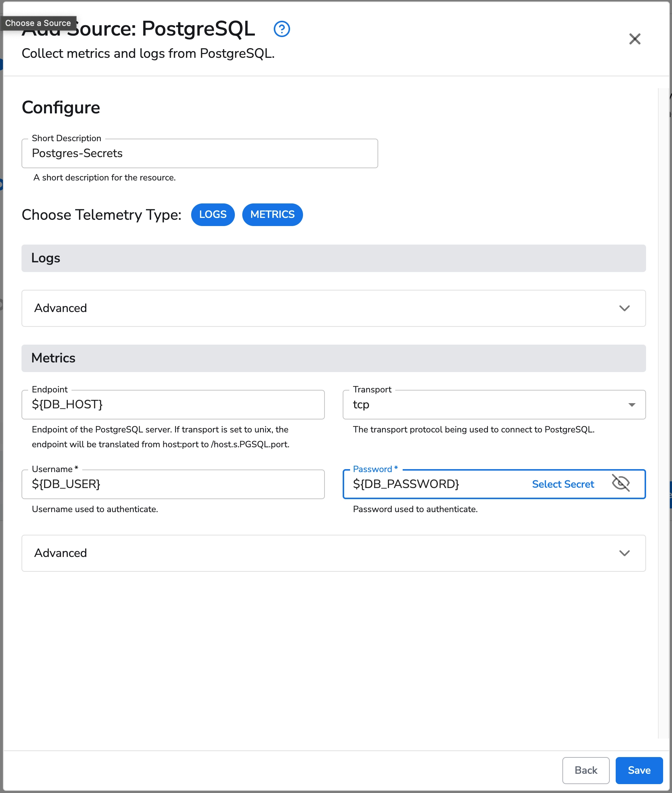Viewport: 672px width, 793px height.
Task: Click 'Password used to authenticate.' text
Action: (x=415, y=509)
